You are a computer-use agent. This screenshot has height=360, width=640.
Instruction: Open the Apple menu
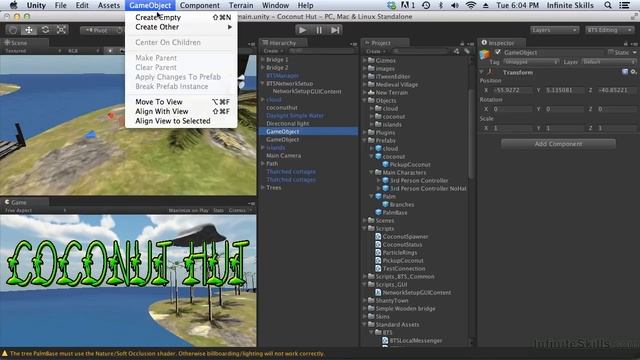[13, 5]
